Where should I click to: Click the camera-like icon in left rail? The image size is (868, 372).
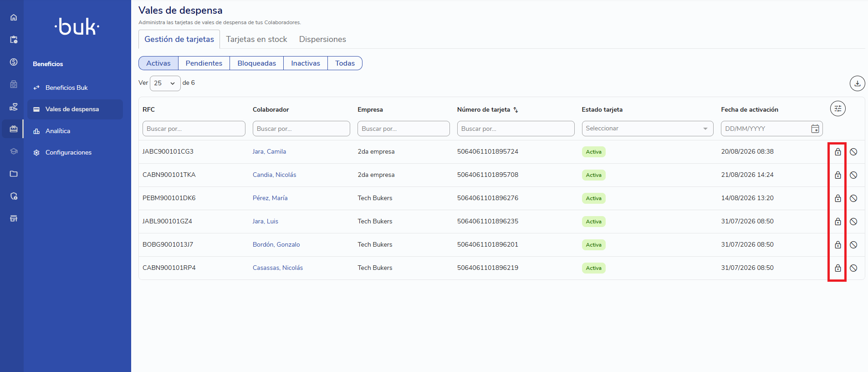14,84
